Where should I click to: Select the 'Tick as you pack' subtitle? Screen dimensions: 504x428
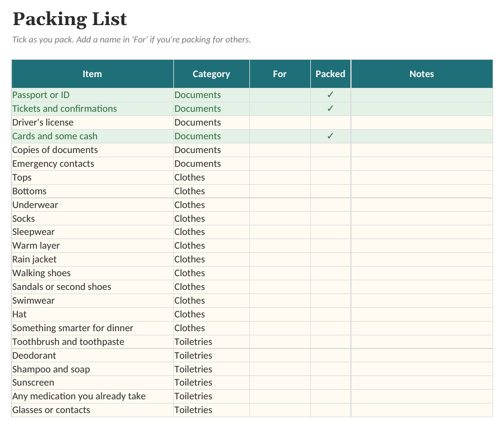click(x=132, y=39)
